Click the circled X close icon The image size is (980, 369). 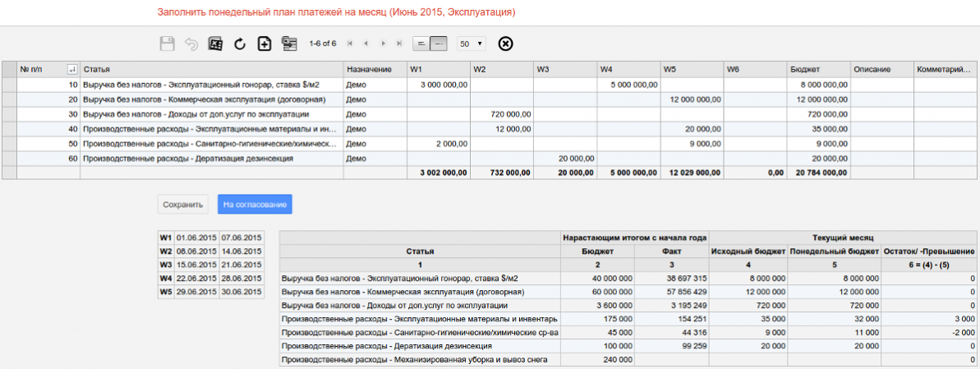(x=506, y=44)
